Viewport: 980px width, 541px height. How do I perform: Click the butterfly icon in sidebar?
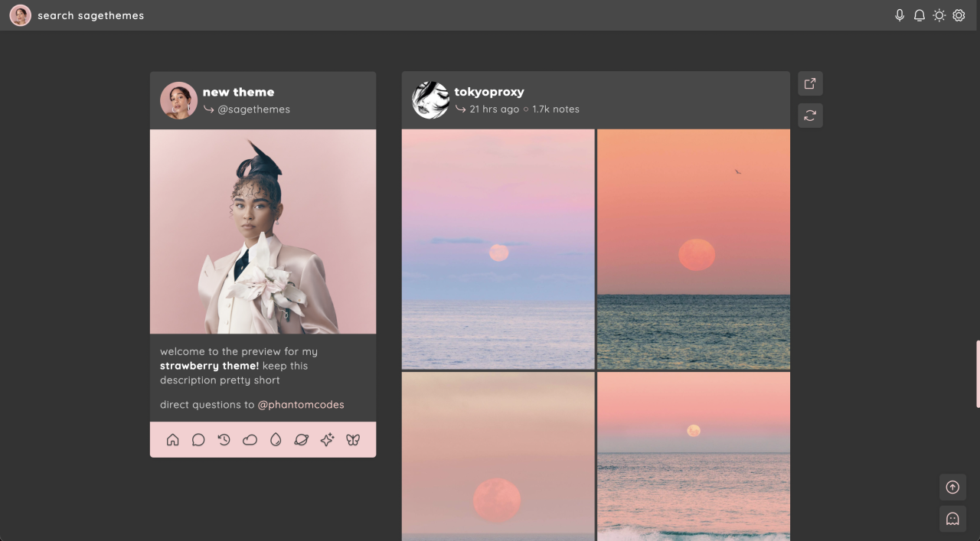pos(353,439)
